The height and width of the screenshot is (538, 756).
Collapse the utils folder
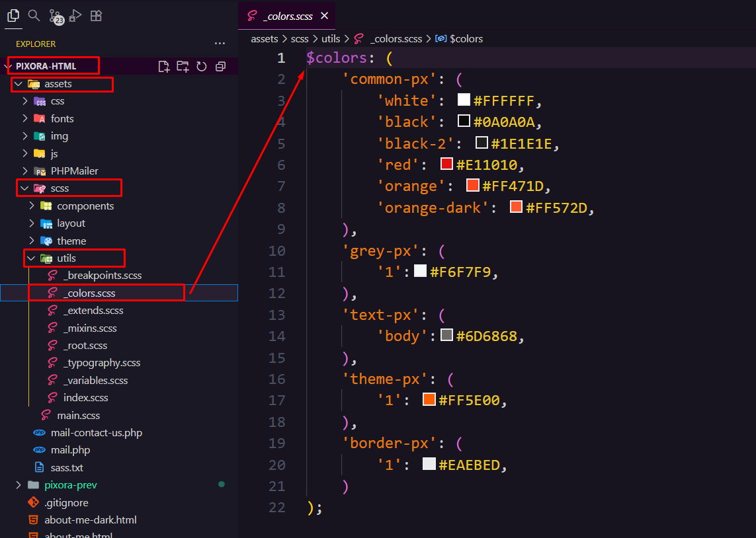[x=66, y=258]
